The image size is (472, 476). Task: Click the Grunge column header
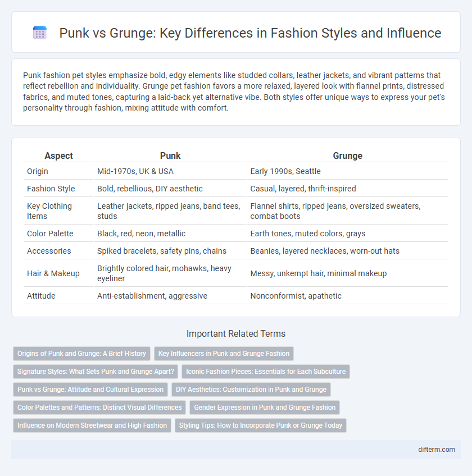click(x=347, y=155)
